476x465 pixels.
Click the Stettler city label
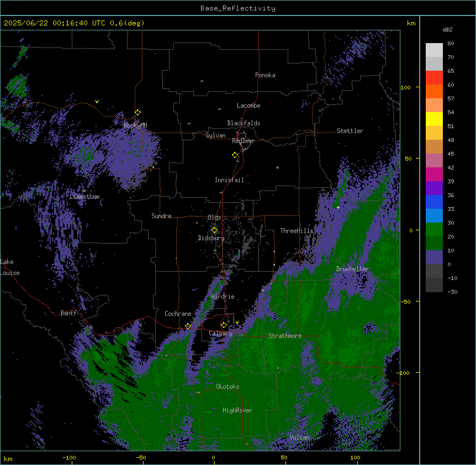tap(350, 131)
